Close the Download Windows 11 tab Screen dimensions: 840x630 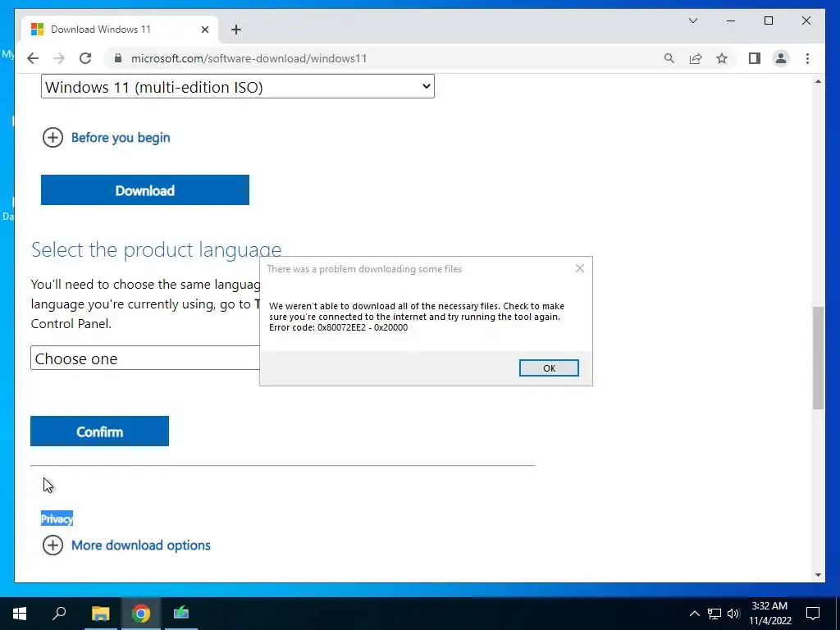(204, 30)
